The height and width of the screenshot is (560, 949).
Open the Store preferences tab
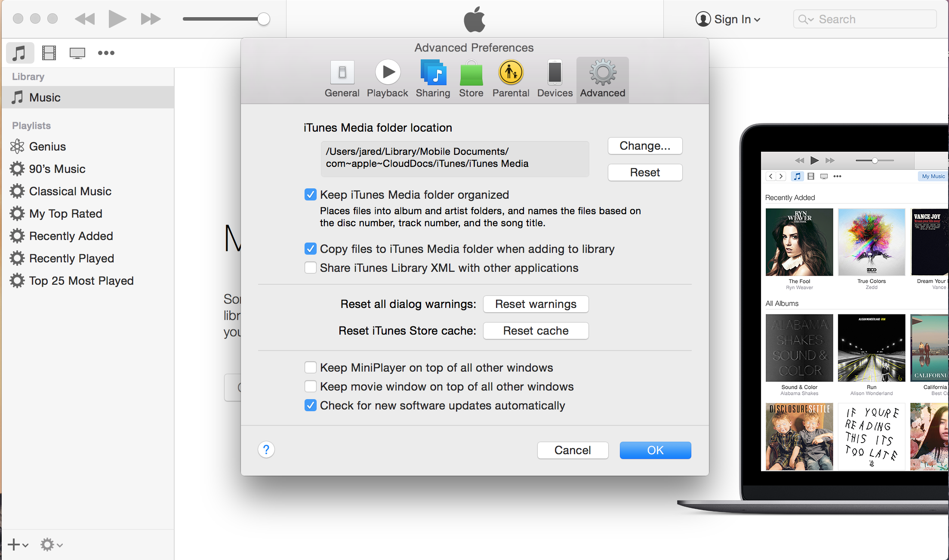tap(471, 80)
